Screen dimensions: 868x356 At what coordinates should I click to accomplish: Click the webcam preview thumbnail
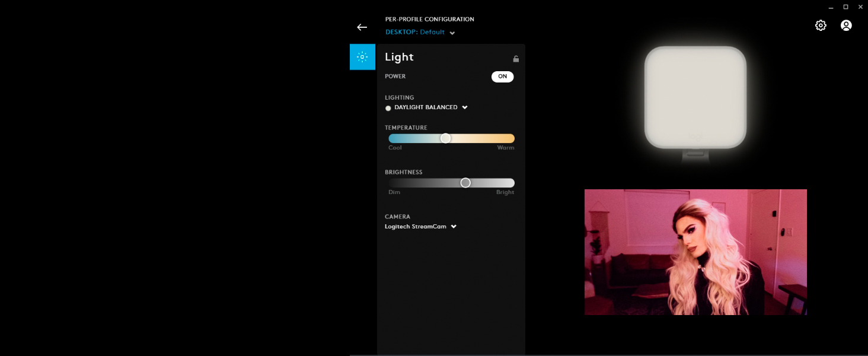pyautogui.click(x=695, y=252)
